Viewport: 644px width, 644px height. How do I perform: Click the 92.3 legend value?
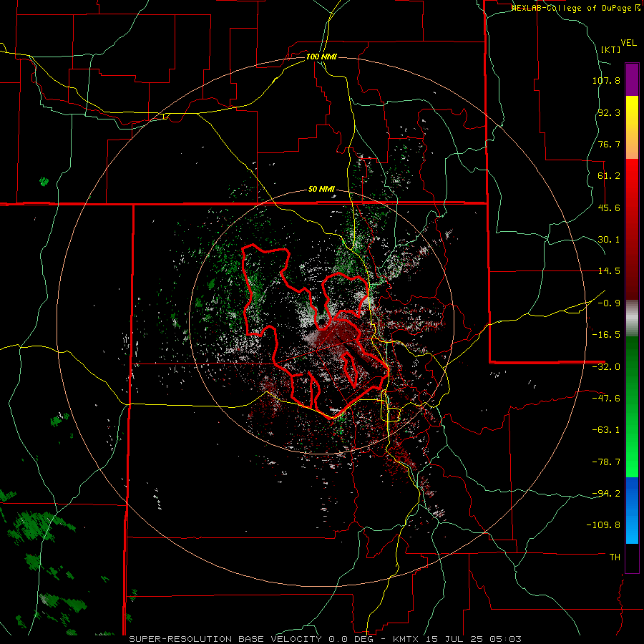coord(609,112)
